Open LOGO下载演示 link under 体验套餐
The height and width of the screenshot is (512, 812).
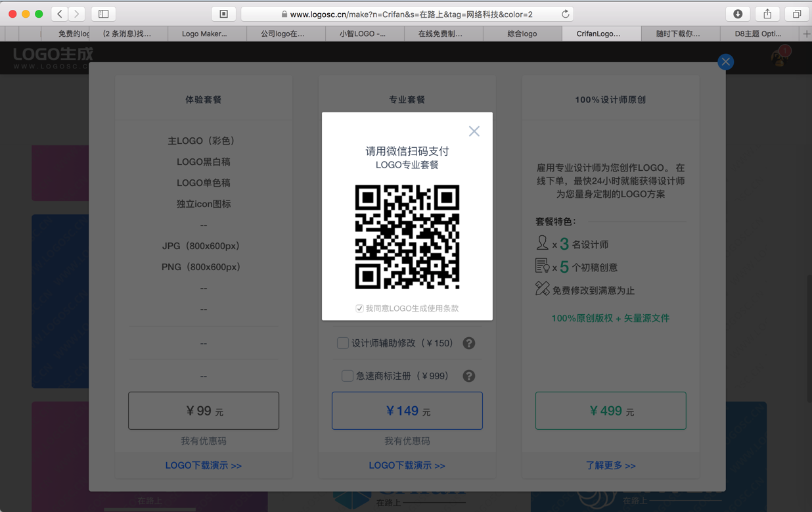tap(204, 465)
